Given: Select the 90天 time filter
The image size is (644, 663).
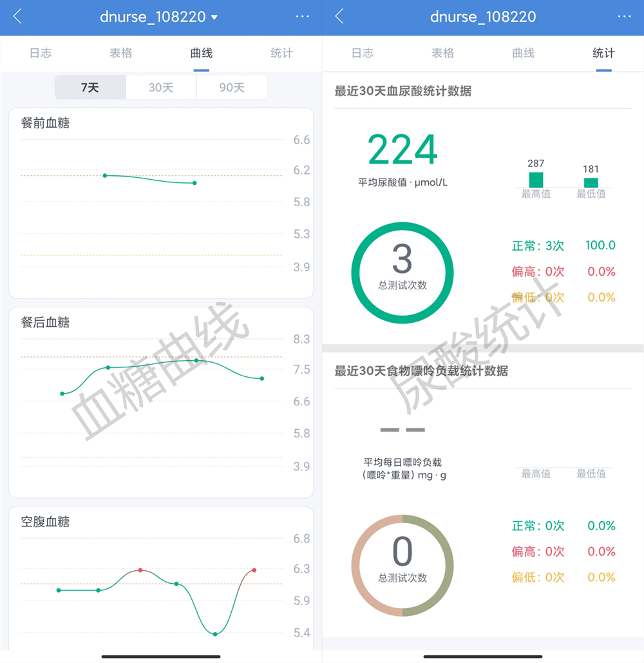Looking at the screenshot, I should (x=232, y=88).
